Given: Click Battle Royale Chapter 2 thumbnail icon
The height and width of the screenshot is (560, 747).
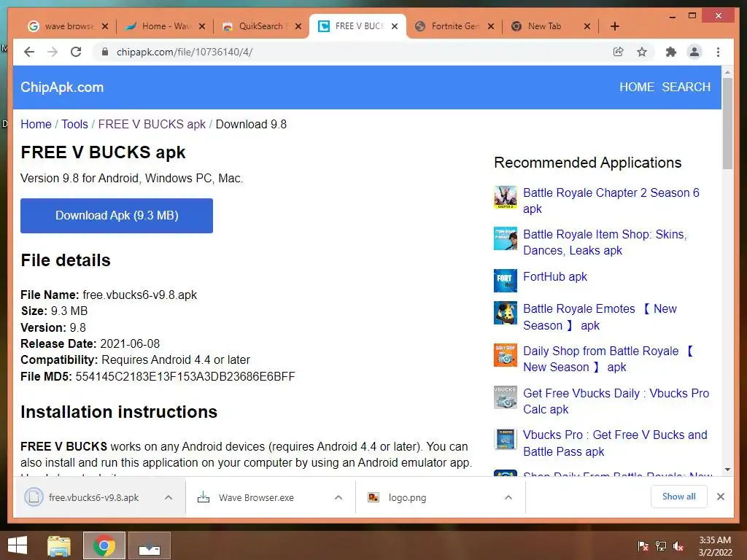Looking at the screenshot, I should [506, 197].
